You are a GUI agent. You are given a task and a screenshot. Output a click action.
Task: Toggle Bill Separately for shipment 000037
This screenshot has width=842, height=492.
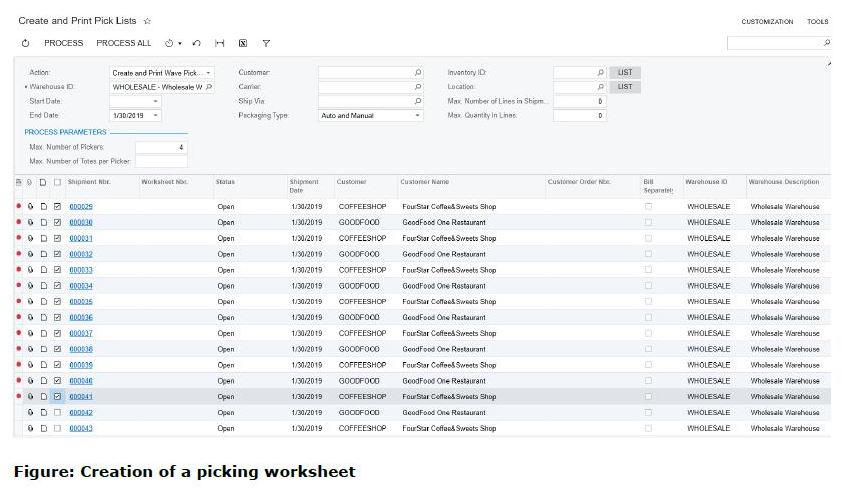649,333
